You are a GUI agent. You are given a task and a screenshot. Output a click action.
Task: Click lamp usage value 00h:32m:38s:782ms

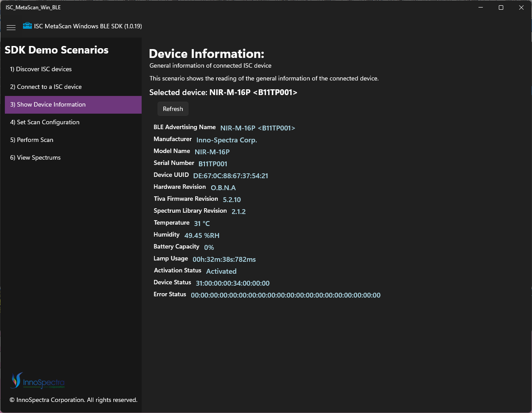tap(224, 260)
